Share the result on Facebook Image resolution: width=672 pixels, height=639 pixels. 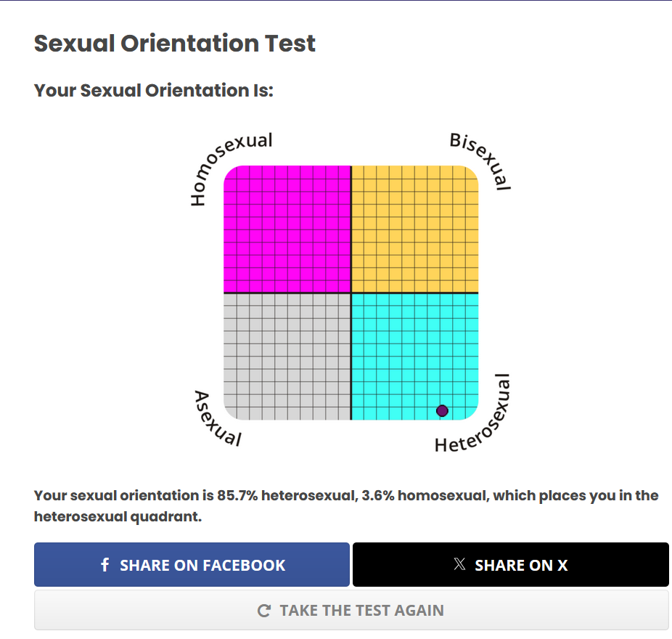click(192, 564)
